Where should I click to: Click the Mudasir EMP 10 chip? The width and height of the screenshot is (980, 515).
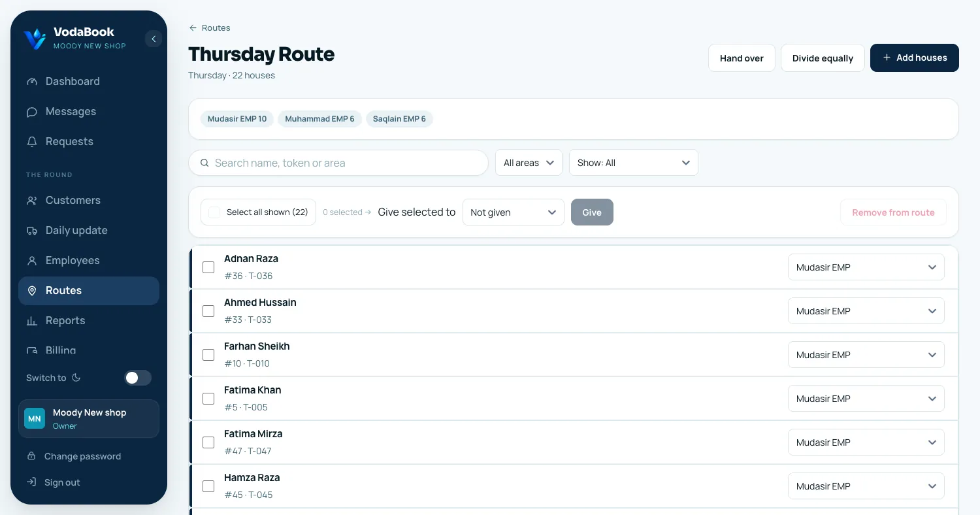(x=237, y=119)
